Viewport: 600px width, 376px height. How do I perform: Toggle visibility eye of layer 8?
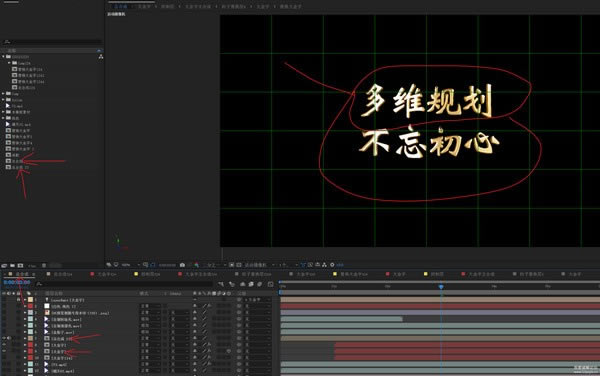pos(5,345)
